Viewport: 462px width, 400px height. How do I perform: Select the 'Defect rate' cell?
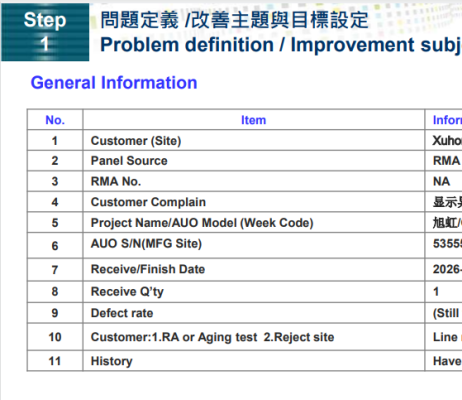254,313
